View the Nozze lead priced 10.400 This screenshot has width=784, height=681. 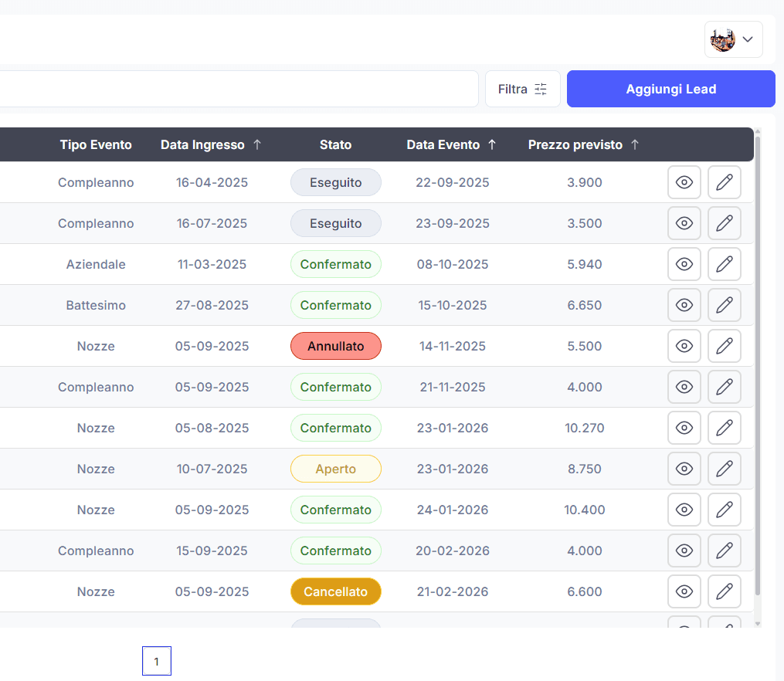coord(684,510)
